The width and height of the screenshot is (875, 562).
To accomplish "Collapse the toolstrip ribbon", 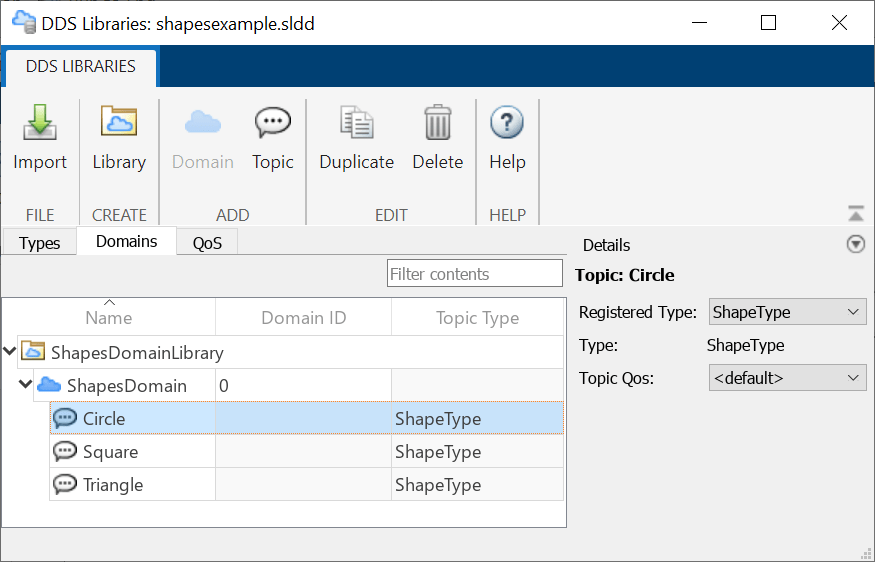I will [855, 213].
